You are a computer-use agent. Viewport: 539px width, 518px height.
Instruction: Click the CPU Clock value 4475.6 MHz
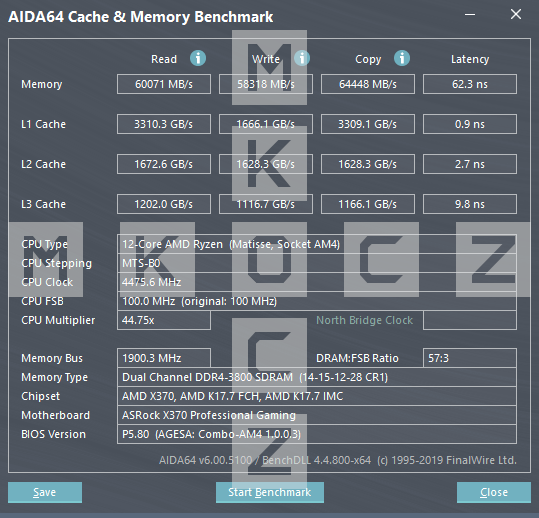tap(317, 282)
